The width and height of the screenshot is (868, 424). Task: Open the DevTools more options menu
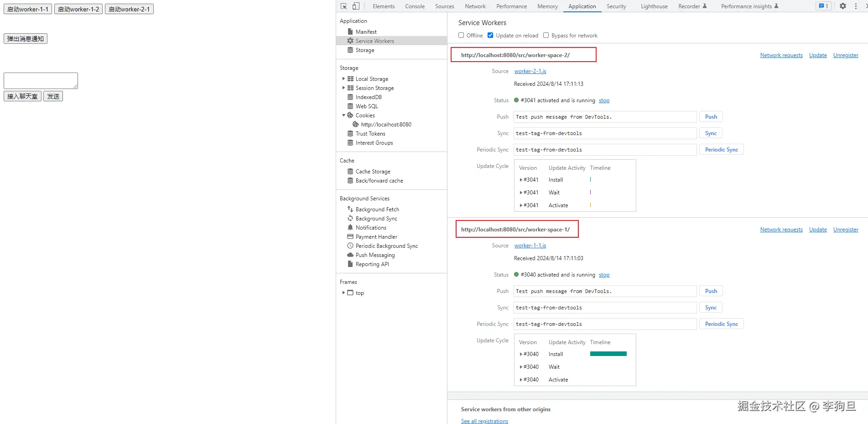(856, 6)
